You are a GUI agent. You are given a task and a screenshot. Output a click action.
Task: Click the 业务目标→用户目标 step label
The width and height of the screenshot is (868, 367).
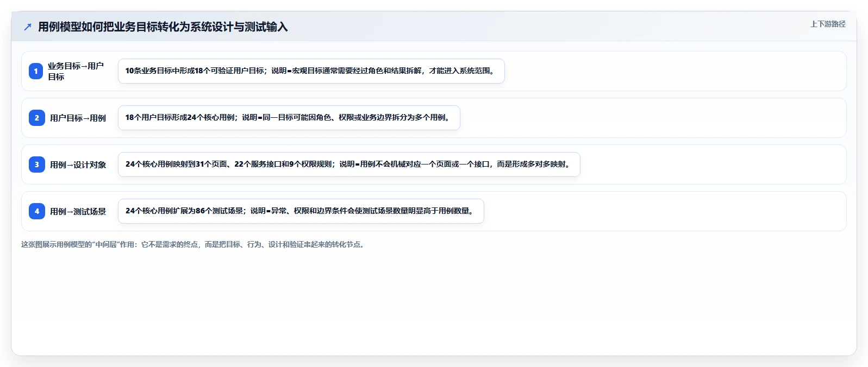coord(76,71)
